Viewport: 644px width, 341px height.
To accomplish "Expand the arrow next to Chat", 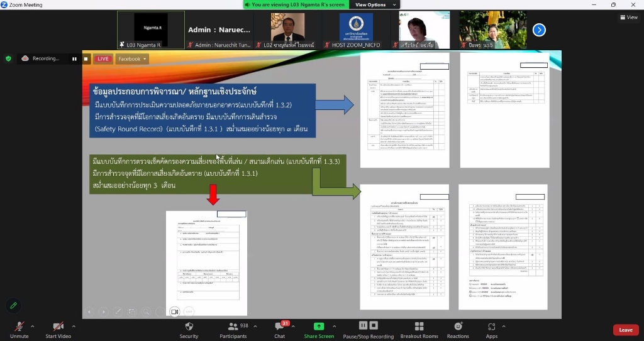I will click(293, 327).
